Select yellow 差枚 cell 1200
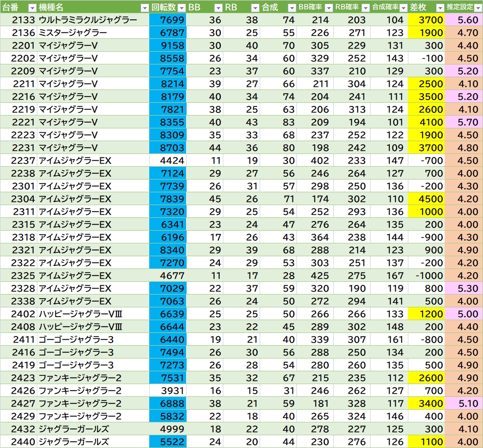This screenshot has width=483, height=448. (x=426, y=314)
